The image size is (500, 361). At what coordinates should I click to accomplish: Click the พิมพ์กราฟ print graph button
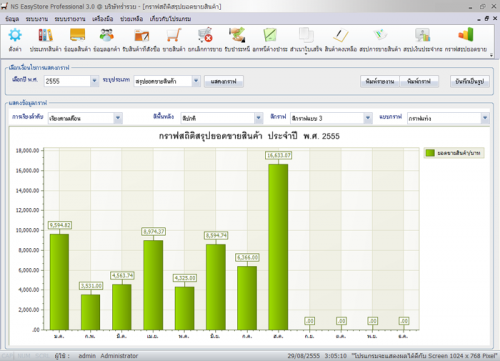pyautogui.click(x=419, y=81)
